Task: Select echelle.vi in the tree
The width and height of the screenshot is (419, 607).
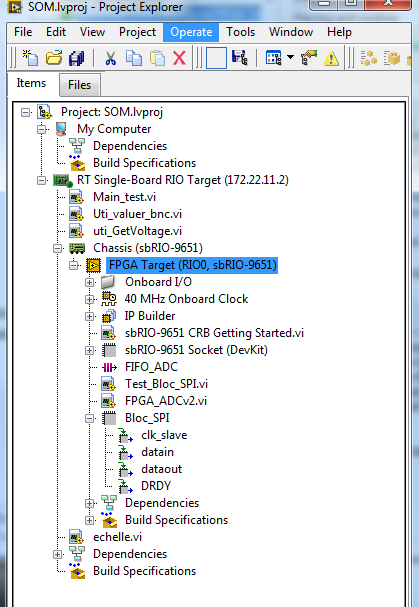Action: [117, 537]
